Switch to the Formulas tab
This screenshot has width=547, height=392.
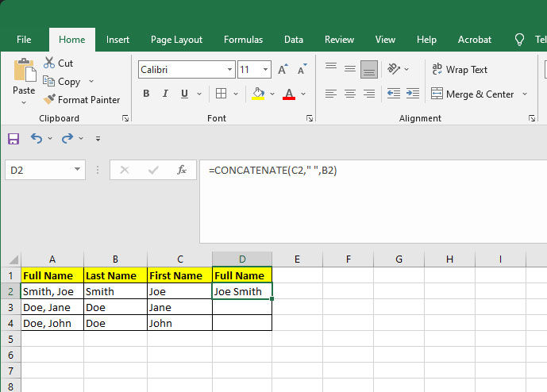pos(243,40)
